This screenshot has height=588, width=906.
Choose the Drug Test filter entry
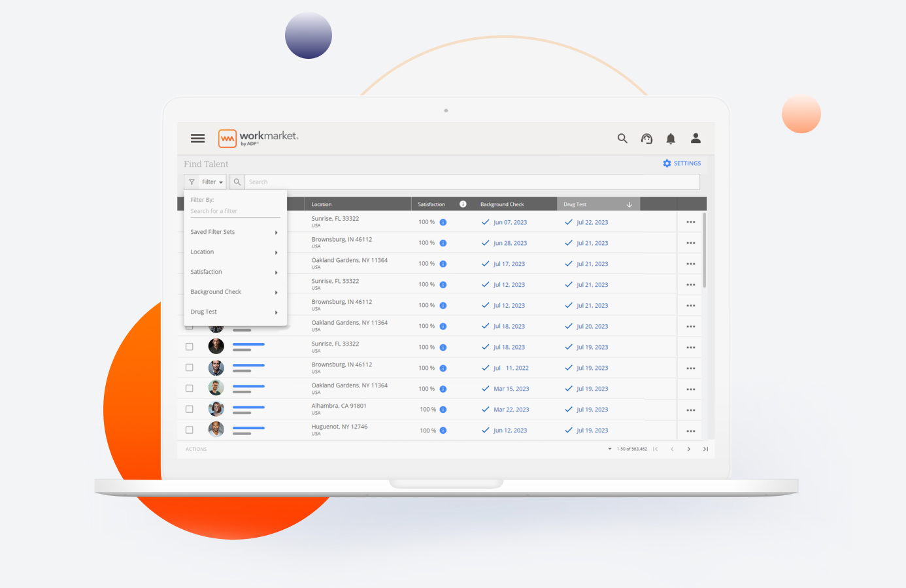click(235, 312)
